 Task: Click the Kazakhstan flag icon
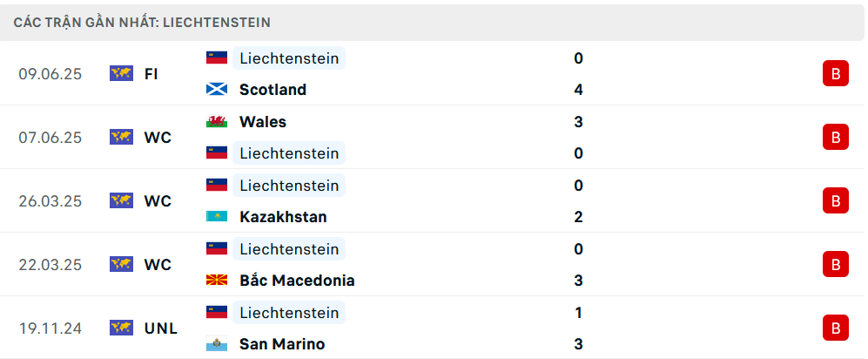point(216,217)
